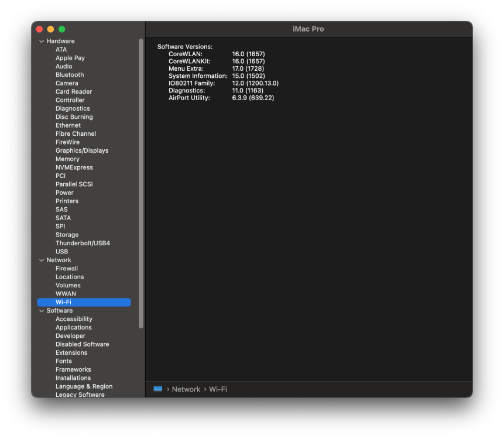Collapse the Software section chevron
This screenshot has width=504, height=439.
[x=42, y=311]
